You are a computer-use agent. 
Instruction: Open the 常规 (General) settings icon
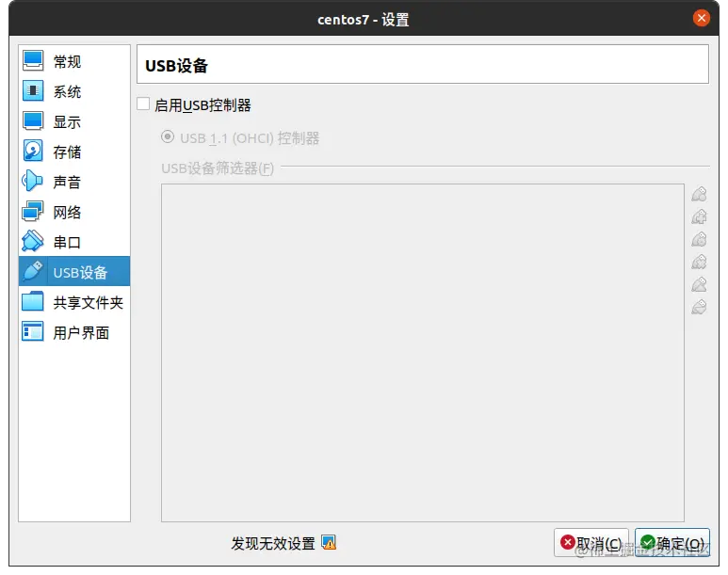33,61
